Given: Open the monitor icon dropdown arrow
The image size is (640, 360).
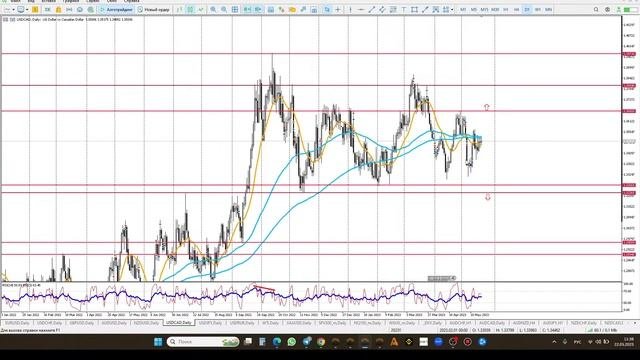Looking at the screenshot, I should [27, 9].
